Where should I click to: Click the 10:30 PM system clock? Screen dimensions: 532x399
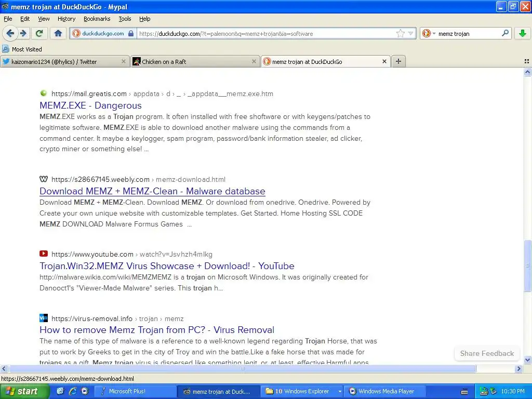[513, 391]
